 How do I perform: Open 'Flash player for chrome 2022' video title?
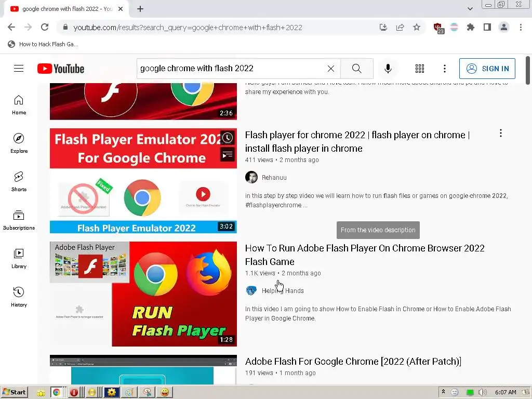click(357, 141)
